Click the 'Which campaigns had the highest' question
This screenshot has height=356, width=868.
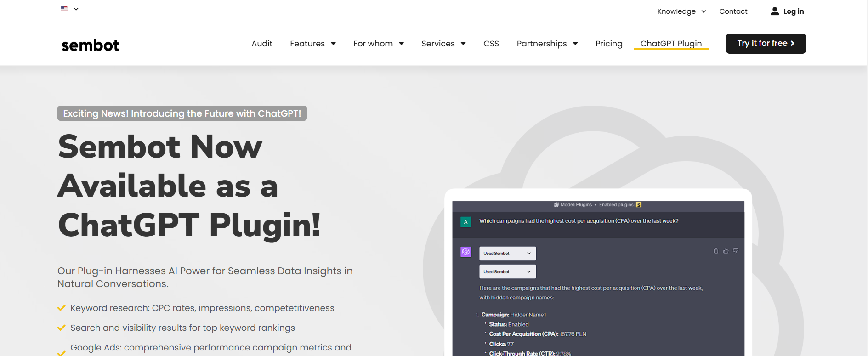(x=579, y=221)
